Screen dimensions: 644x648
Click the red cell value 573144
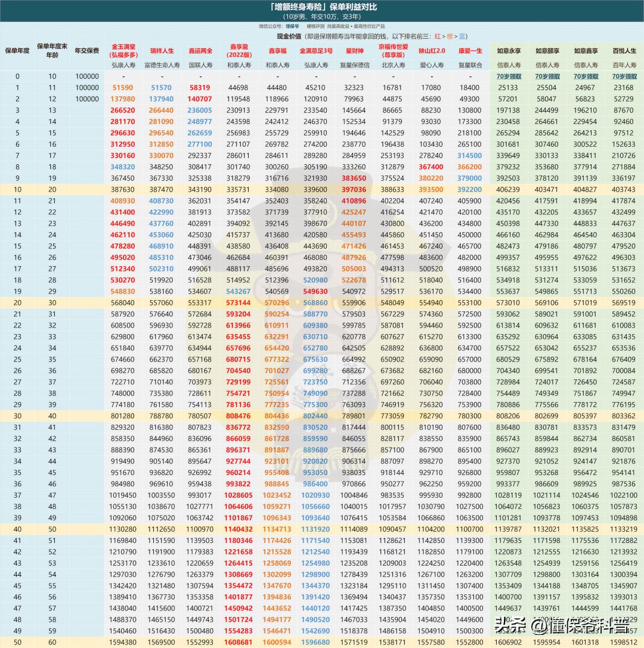pyautogui.click(x=238, y=303)
